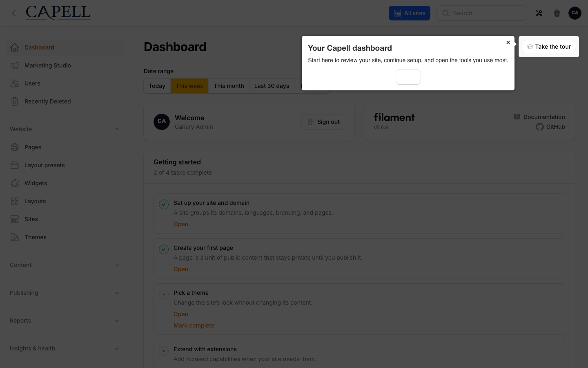
Task: Open Layout presets in sidebar
Action: [66, 165]
